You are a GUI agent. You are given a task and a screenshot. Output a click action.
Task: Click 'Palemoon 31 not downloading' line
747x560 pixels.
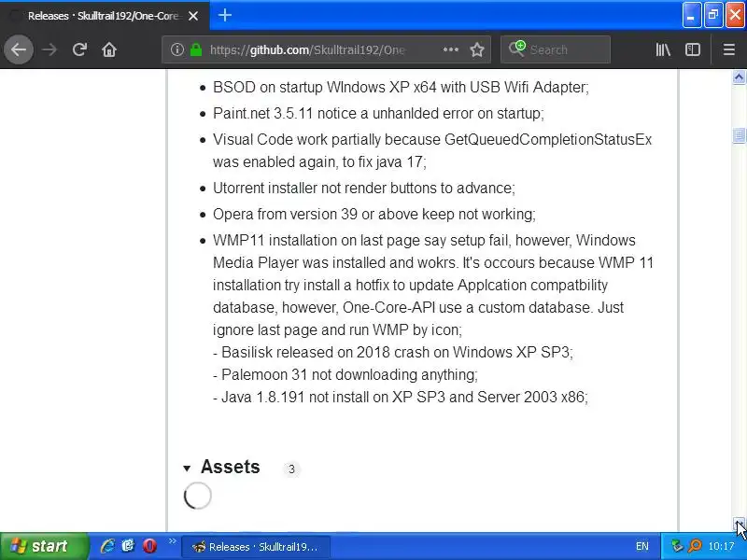coord(345,375)
